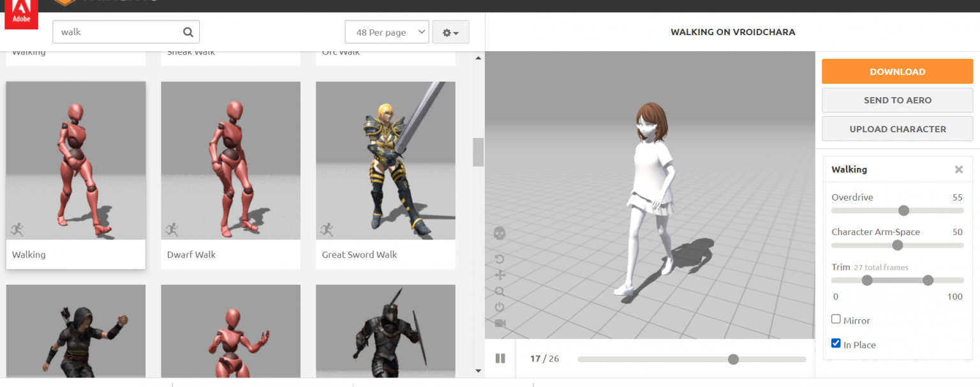The height and width of the screenshot is (387, 980).
Task: Click the video camera viewport icon
Action: [500, 322]
